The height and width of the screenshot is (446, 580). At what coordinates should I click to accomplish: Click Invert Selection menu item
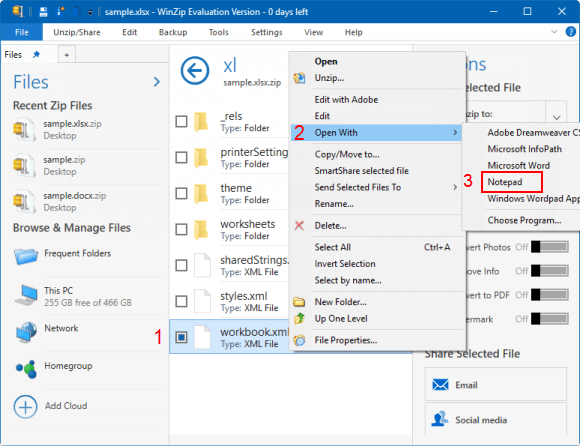point(345,264)
